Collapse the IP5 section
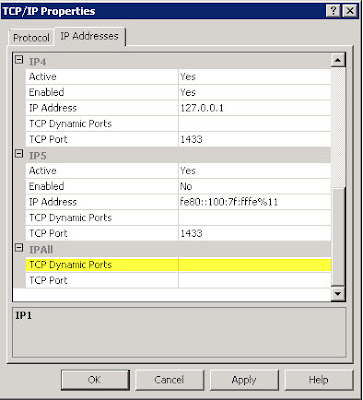This screenshot has width=363, height=400. (20, 154)
